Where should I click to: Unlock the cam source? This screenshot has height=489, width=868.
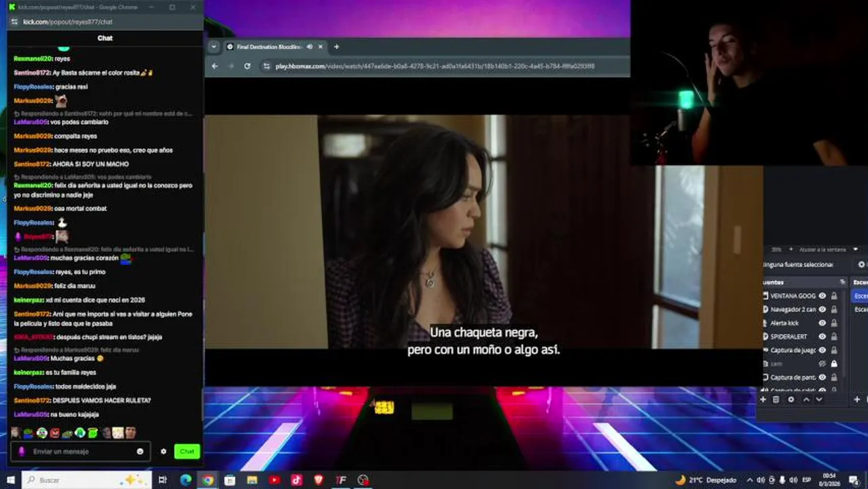[x=834, y=364]
